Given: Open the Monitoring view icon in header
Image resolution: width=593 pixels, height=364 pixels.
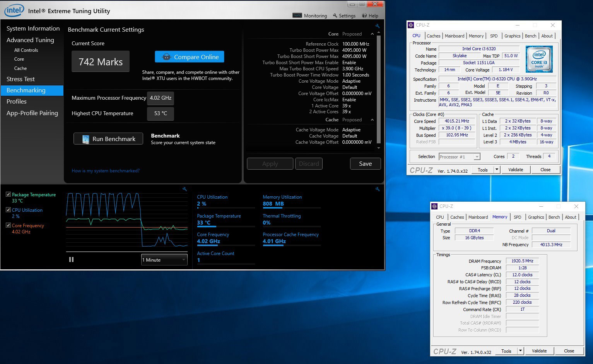Looking at the screenshot, I should pos(297,15).
